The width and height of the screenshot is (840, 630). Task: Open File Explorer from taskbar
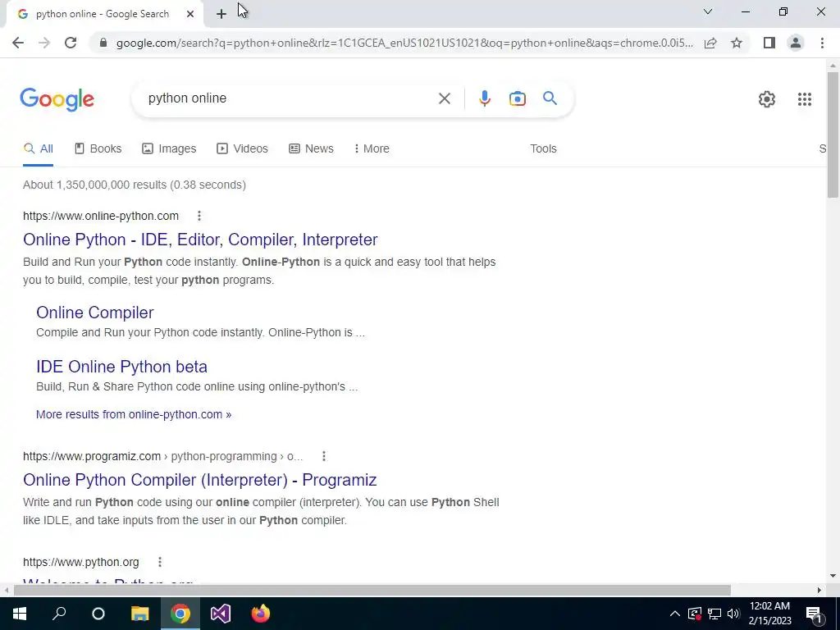pyautogui.click(x=139, y=614)
